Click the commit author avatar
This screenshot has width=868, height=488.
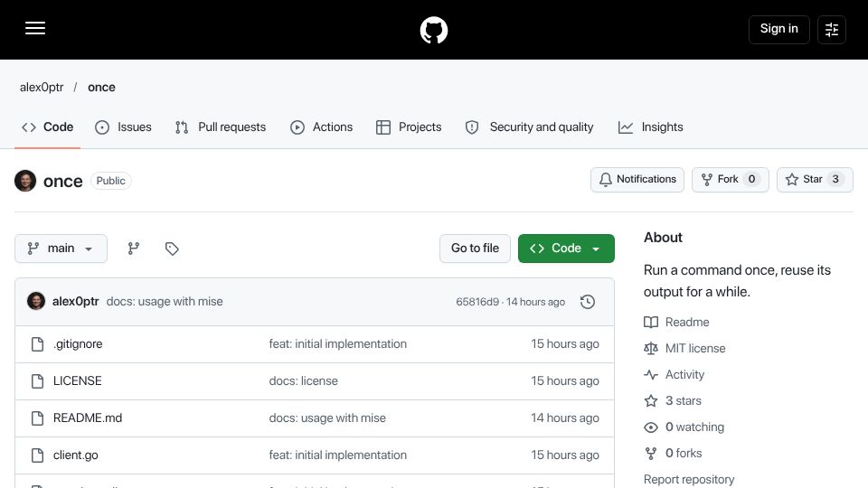tap(36, 302)
